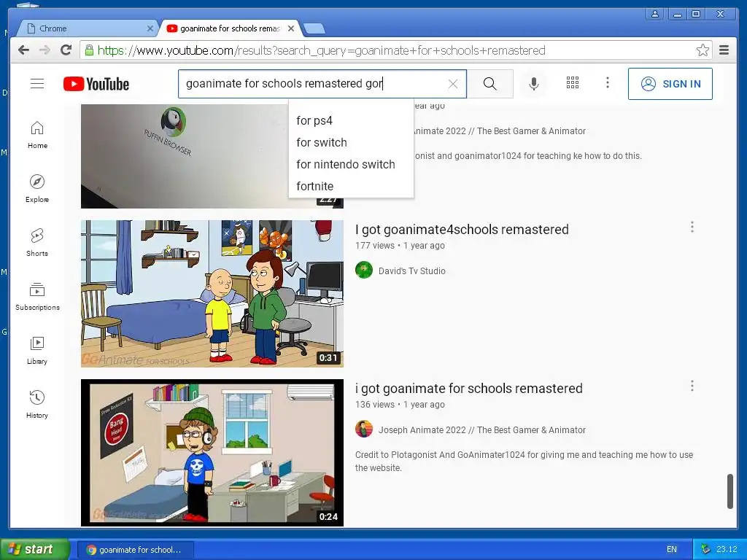Choose the "for nintendo switch" suggestion
747x560 pixels.
pos(351,164)
